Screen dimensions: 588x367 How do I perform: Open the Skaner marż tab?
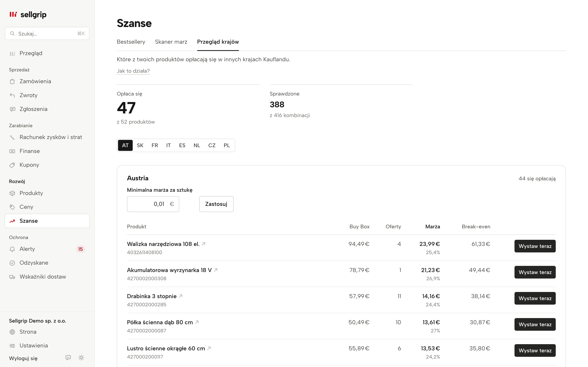pyautogui.click(x=171, y=42)
